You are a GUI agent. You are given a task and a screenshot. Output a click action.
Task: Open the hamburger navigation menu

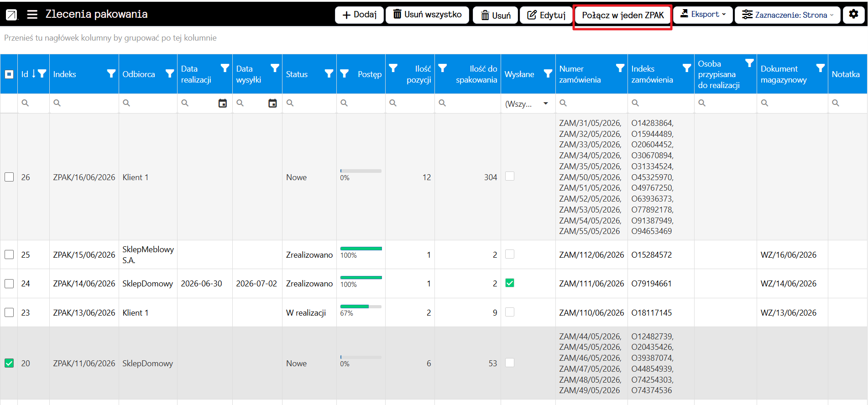pos(32,15)
